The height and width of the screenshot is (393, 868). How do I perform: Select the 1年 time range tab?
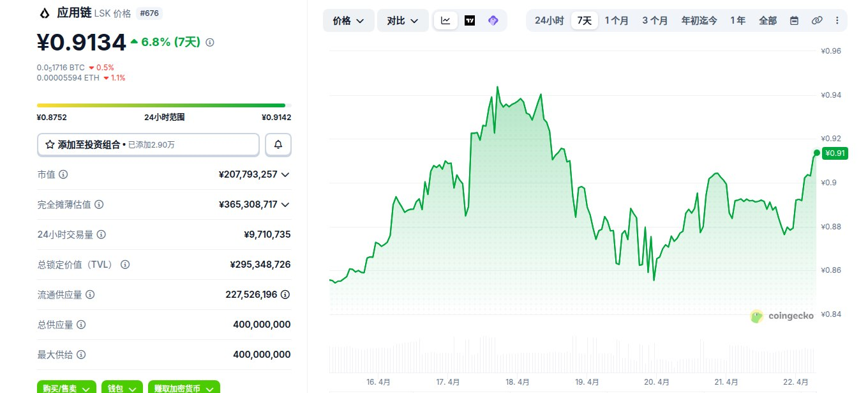738,20
